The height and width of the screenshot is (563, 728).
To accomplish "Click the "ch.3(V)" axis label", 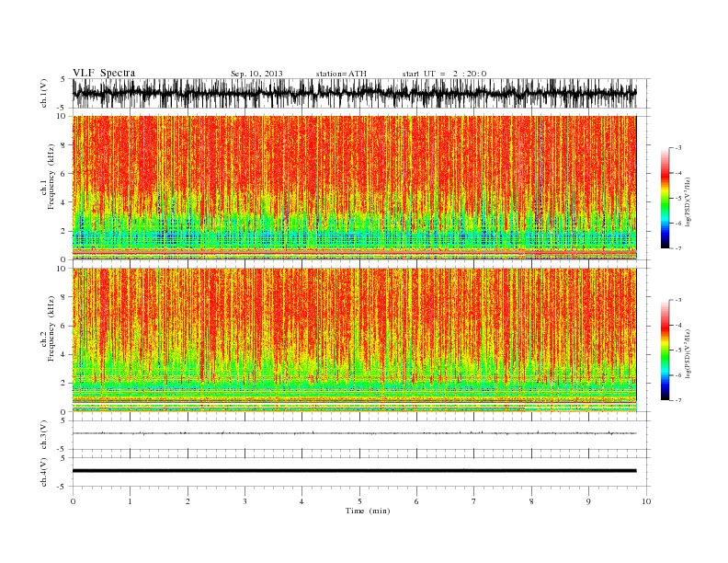I will [44, 435].
